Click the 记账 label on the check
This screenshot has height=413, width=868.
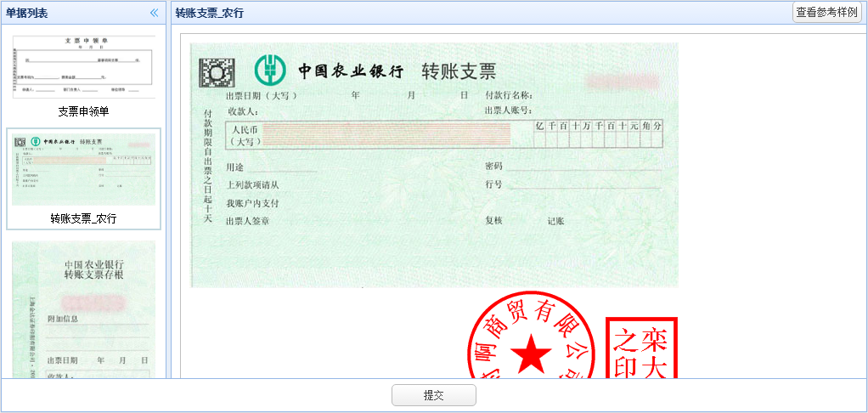click(x=555, y=221)
